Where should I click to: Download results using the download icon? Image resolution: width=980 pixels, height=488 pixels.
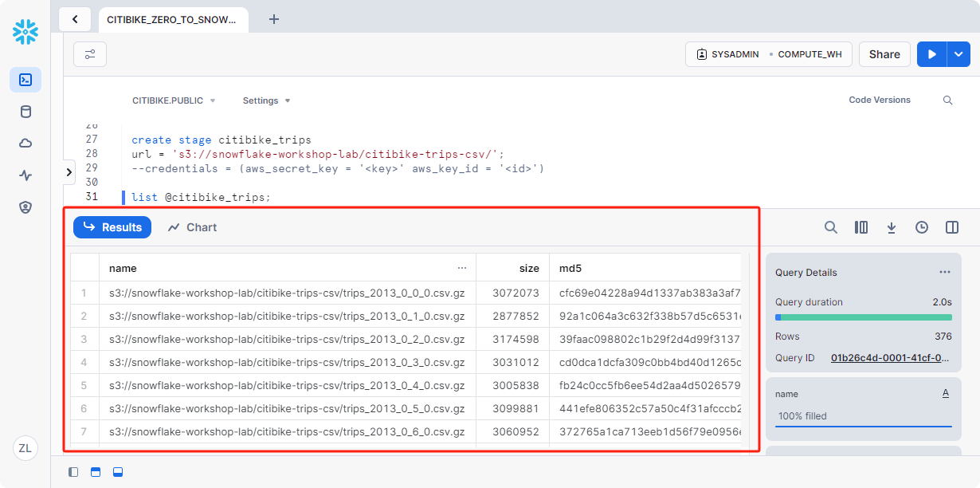click(892, 227)
